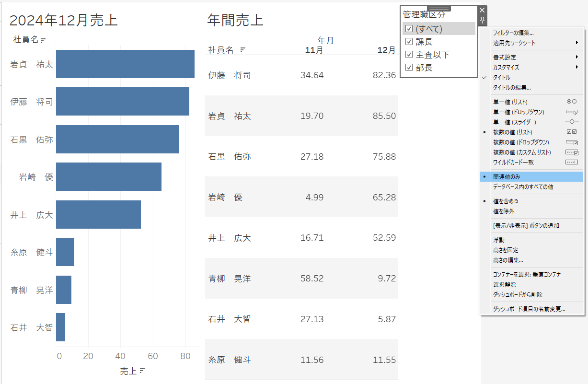588x384 pixels.
Task: Select 複数の値 (ドロップダウン) filter mode
Action: (531, 142)
